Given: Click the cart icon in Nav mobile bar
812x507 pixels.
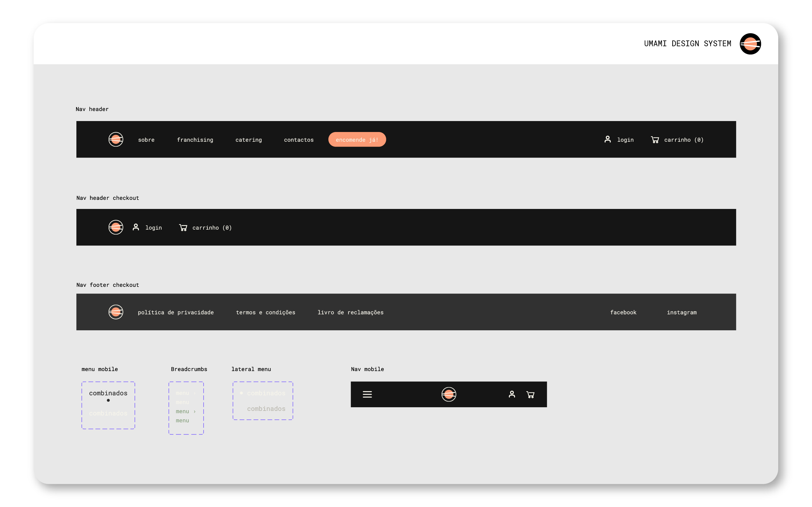Looking at the screenshot, I should point(530,395).
